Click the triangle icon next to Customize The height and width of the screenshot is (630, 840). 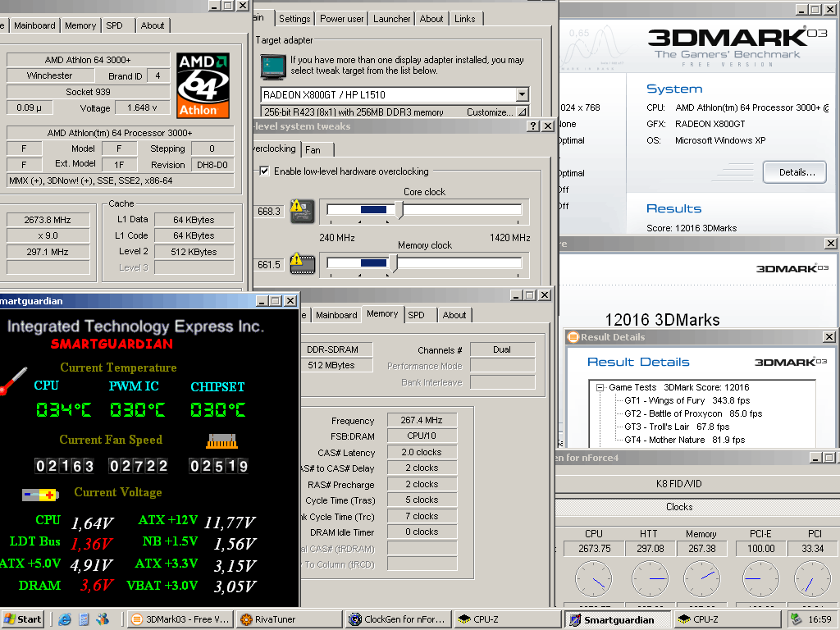tap(521, 112)
